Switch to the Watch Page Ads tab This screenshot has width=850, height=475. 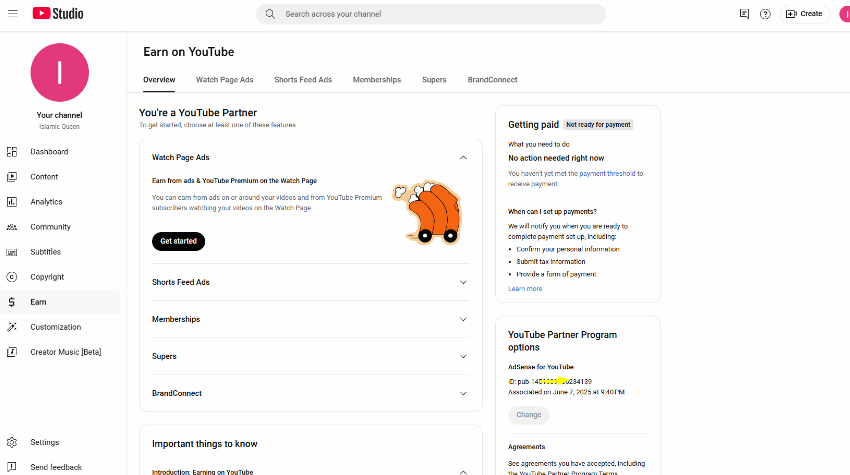point(224,80)
